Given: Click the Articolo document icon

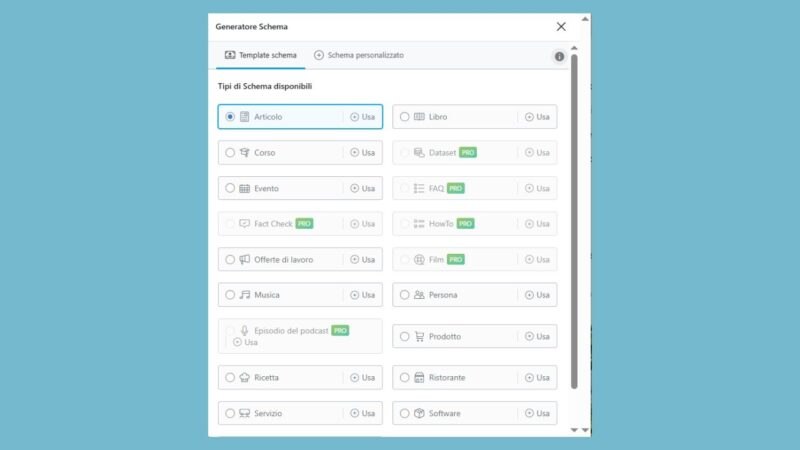Looking at the screenshot, I should tap(245, 117).
